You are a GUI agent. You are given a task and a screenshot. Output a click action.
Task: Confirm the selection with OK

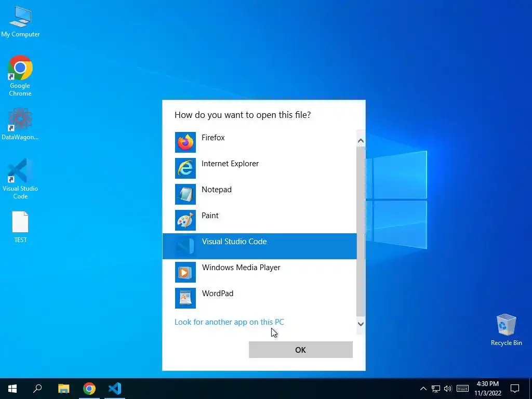point(301,350)
